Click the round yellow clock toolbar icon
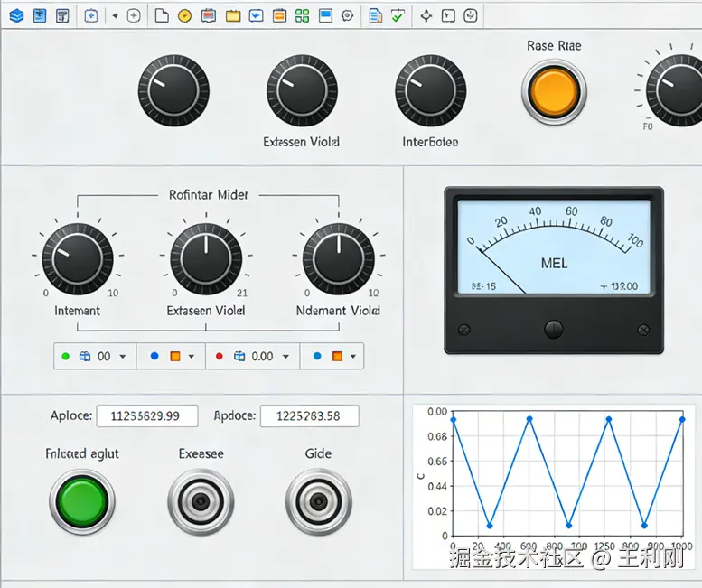702x588 pixels. click(184, 15)
